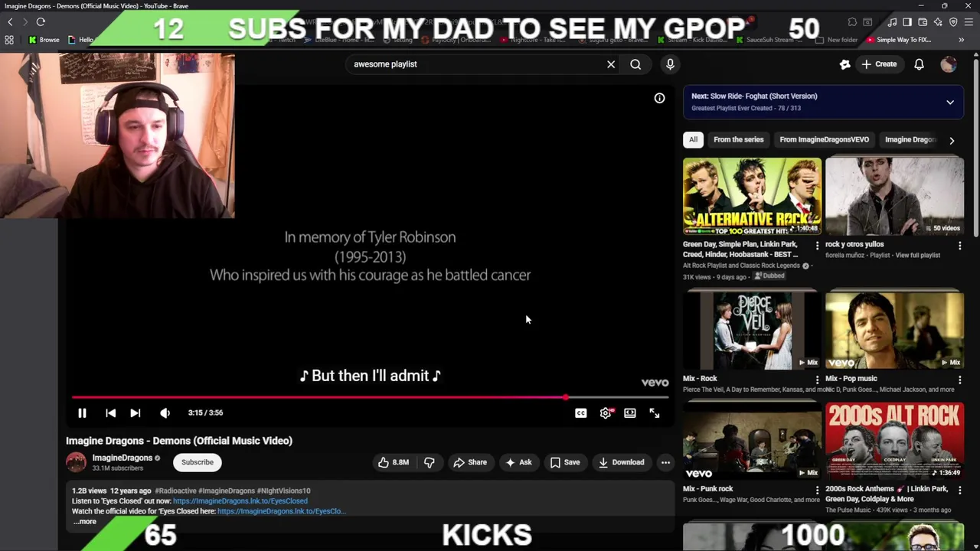Reload the page in Brave
Viewport: 980px width, 551px height.
pos(41,22)
